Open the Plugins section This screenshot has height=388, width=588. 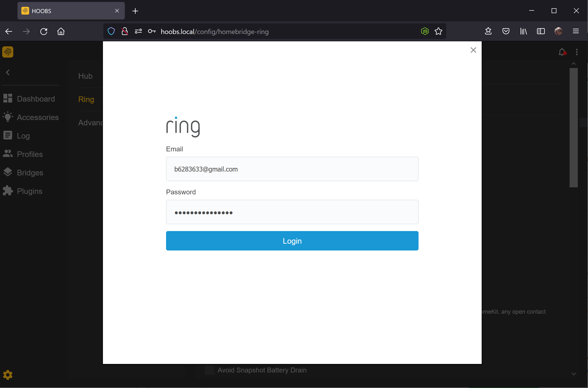pos(29,191)
